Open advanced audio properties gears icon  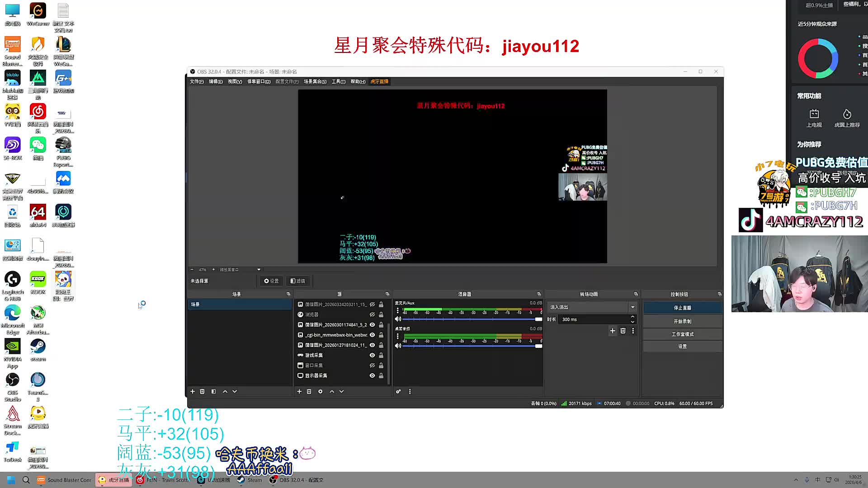pos(398,391)
